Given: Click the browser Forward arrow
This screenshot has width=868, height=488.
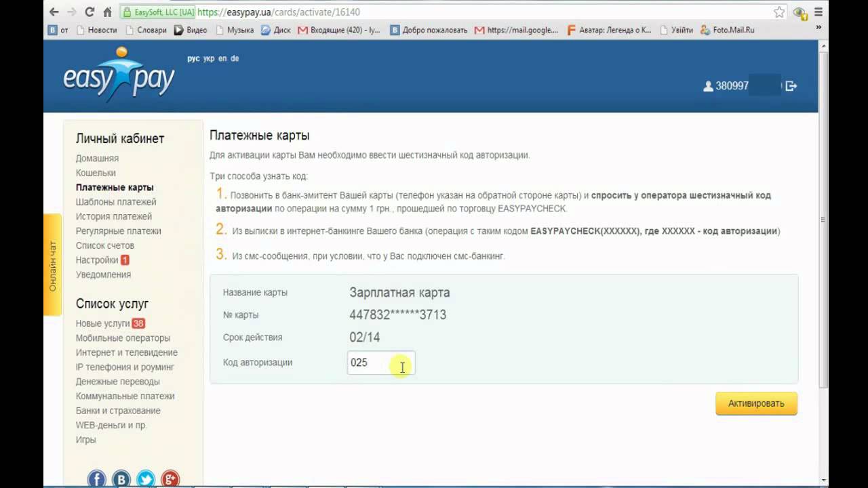Looking at the screenshot, I should (72, 12).
